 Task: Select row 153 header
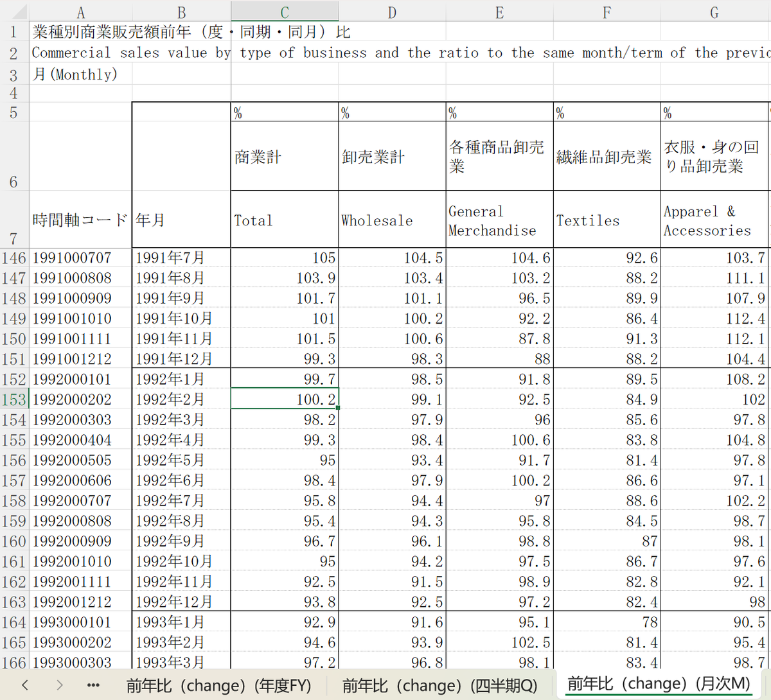pyautogui.click(x=14, y=399)
